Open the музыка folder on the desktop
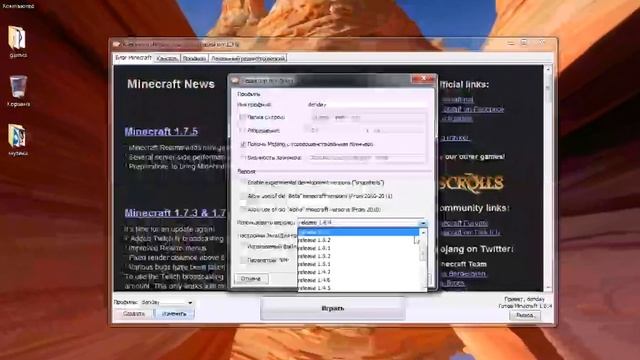Screen dimensions: 640x360 tap(18, 140)
